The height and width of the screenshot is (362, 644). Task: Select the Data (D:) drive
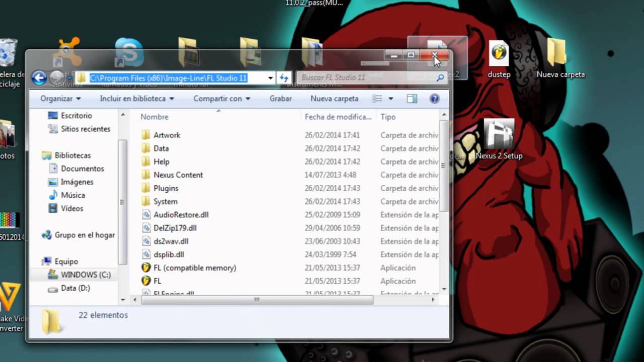tap(75, 288)
